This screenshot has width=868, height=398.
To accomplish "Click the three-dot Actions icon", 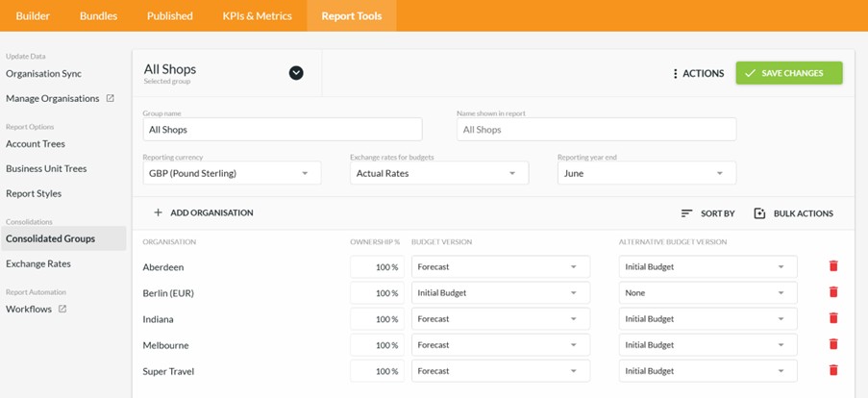I will [675, 74].
